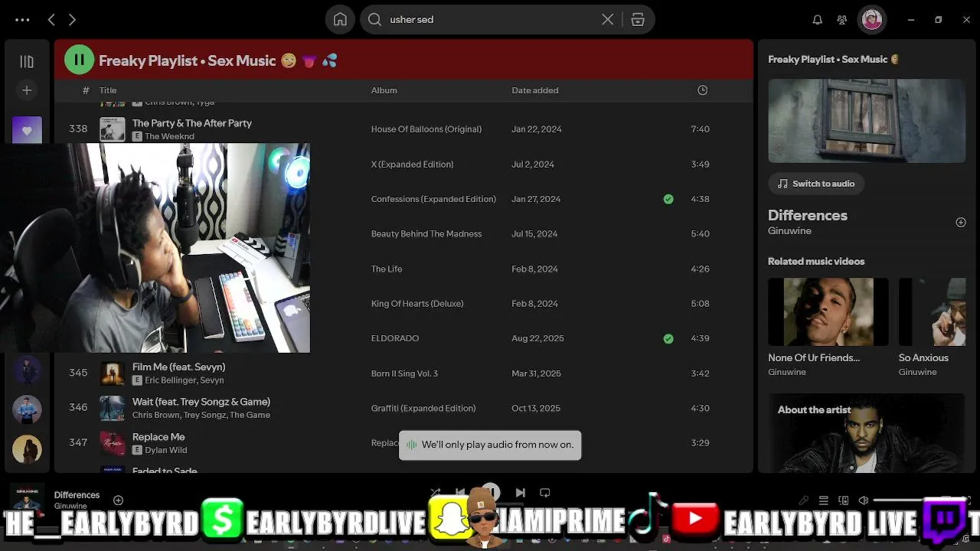Toggle the lyrics microphone icon

point(804,500)
